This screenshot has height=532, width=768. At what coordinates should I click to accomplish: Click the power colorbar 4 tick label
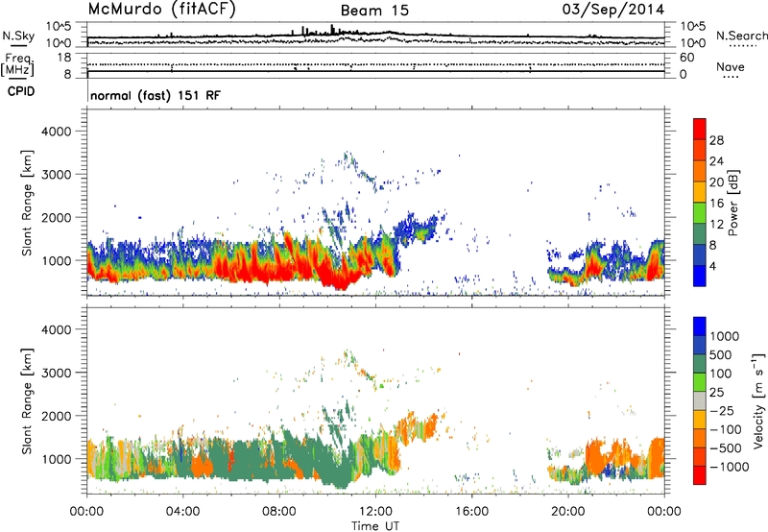coord(712,266)
